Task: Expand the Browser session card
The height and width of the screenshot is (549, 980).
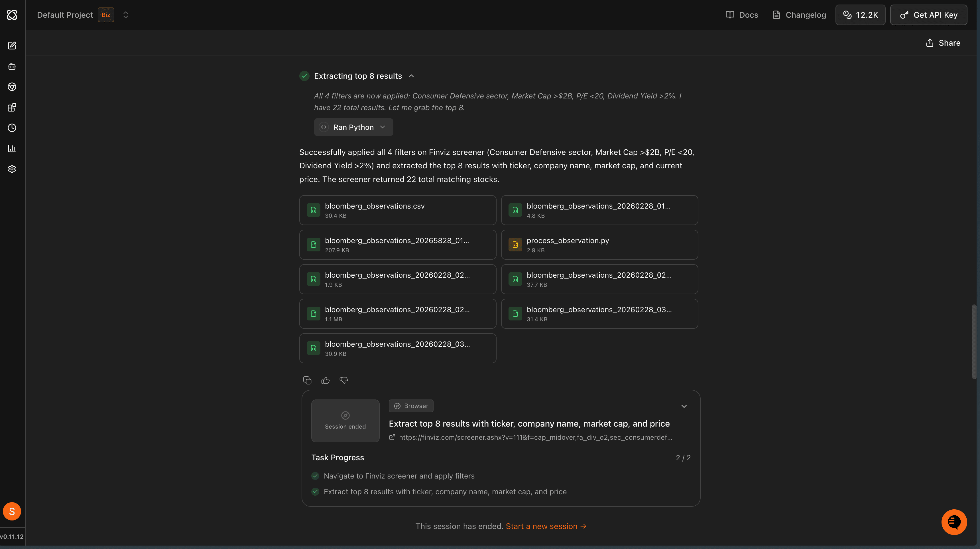Action: point(684,406)
